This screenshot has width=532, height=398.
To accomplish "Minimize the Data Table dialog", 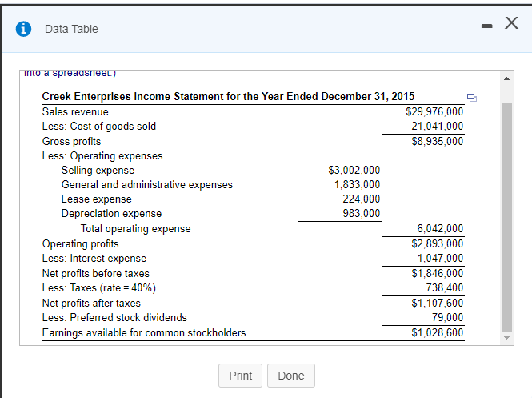I will coord(487,26).
